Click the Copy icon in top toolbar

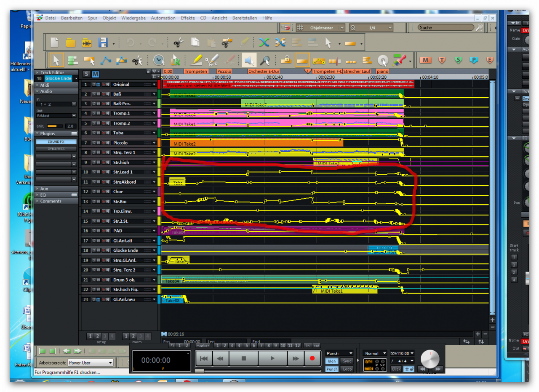coord(195,43)
